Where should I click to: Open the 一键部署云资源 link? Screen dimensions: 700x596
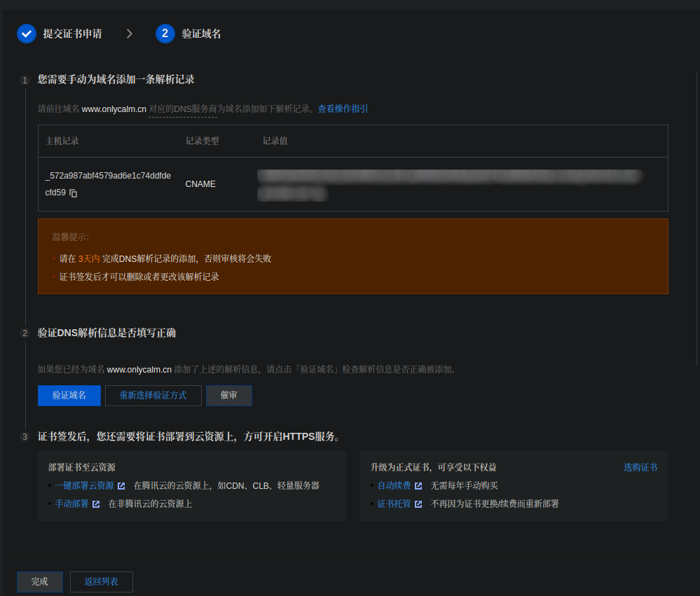click(84, 486)
